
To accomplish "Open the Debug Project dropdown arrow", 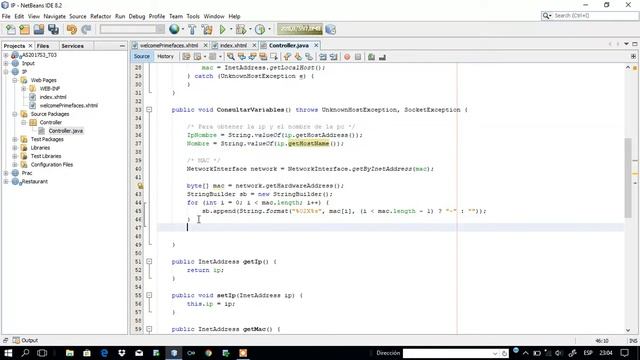I will coord(250,29).
